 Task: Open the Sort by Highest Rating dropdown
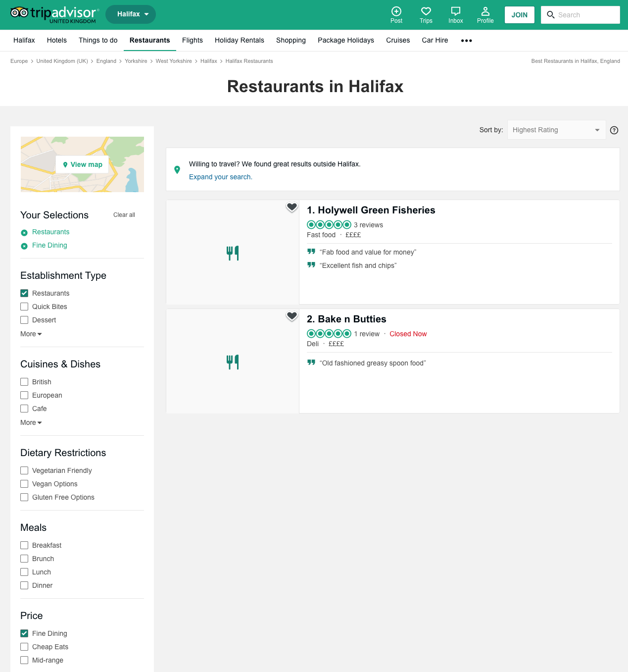tap(556, 130)
